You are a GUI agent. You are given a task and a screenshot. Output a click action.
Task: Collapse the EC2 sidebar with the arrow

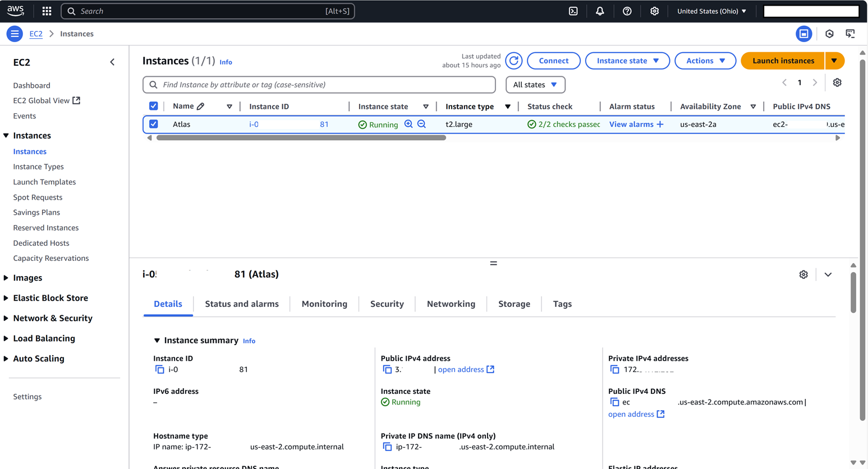pyautogui.click(x=112, y=62)
